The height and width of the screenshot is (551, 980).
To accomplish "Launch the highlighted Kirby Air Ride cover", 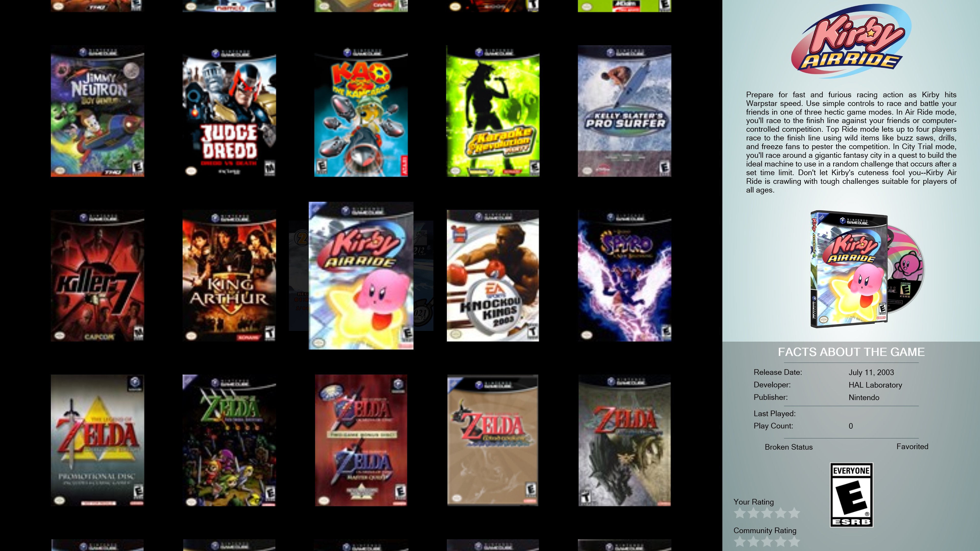I will (361, 275).
